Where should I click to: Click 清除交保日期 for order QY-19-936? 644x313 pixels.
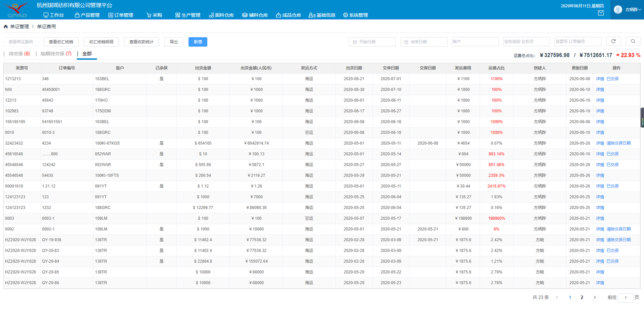pyautogui.click(x=618, y=240)
